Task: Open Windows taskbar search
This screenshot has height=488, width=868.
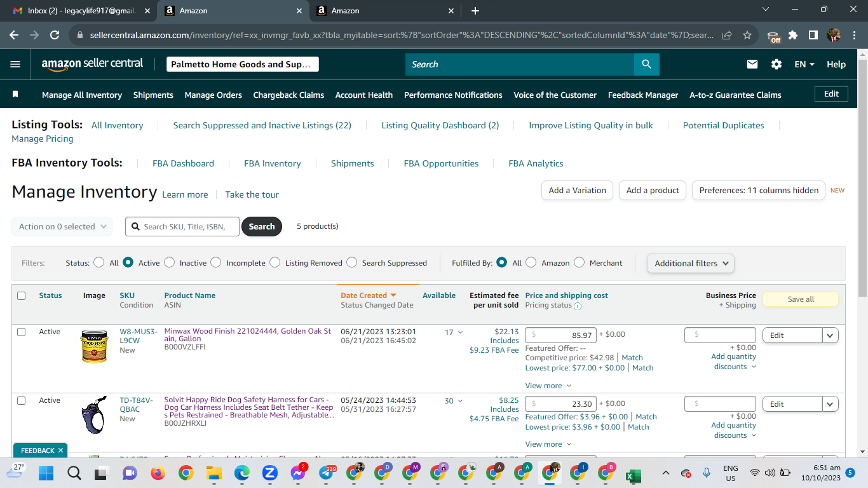Action: 74,473
